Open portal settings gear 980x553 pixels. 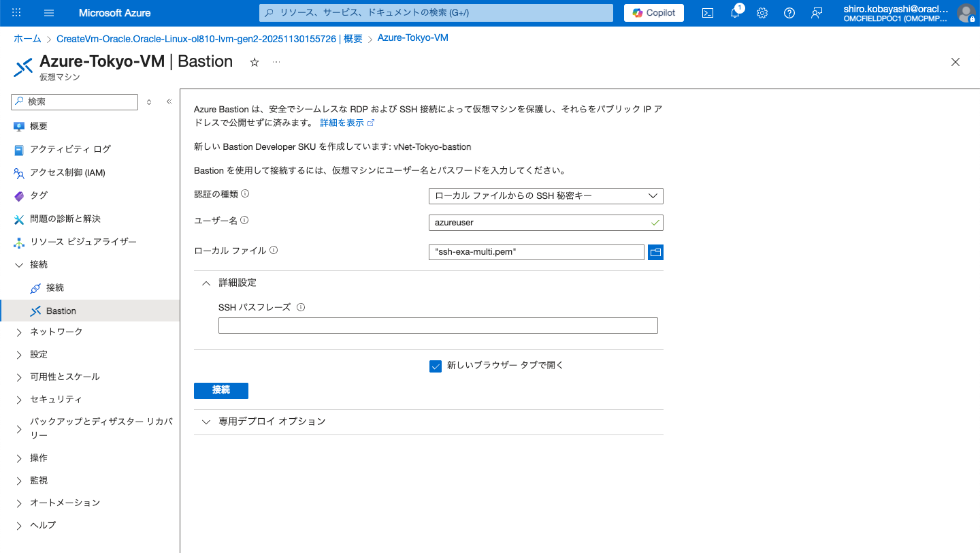point(762,13)
